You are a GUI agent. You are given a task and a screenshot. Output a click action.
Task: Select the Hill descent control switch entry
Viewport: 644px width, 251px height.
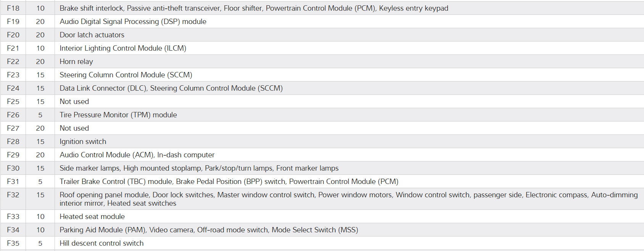coord(101,243)
